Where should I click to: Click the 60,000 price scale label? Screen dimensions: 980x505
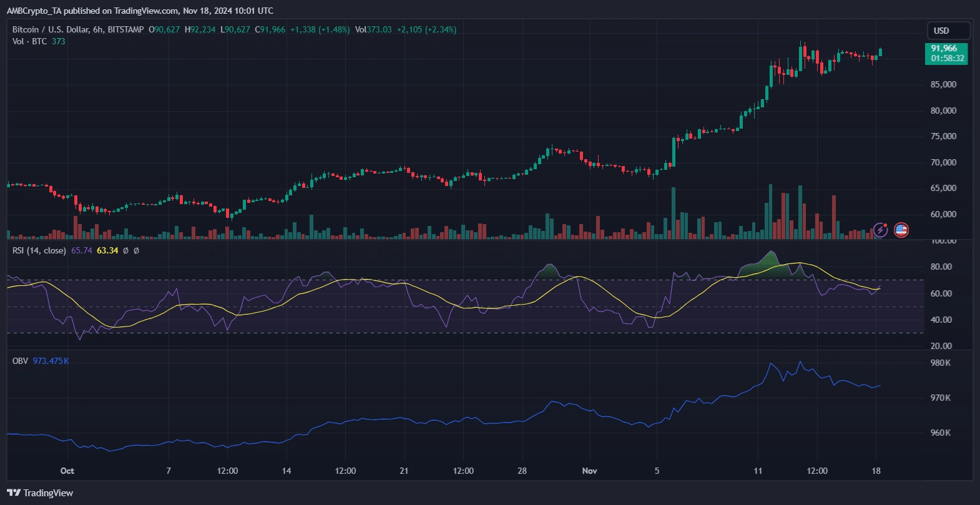click(943, 214)
